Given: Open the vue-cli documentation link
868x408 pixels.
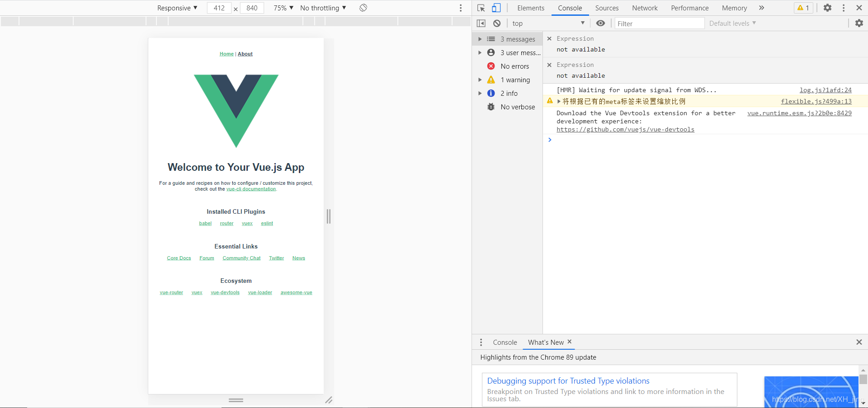Looking at the screenshot, I should tap(251, 189).
